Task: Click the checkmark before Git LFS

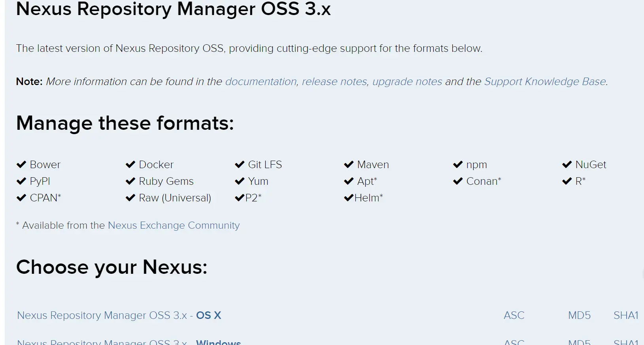Action: [240, 165]
